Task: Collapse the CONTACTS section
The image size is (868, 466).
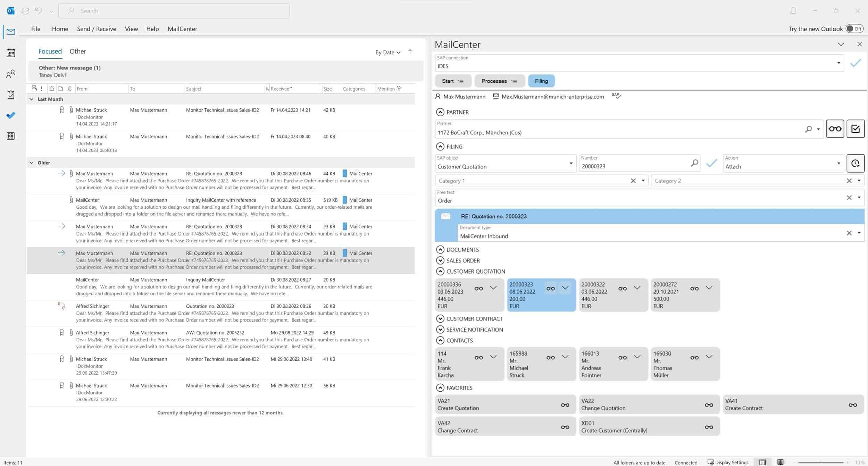Action: click(440, 340)
